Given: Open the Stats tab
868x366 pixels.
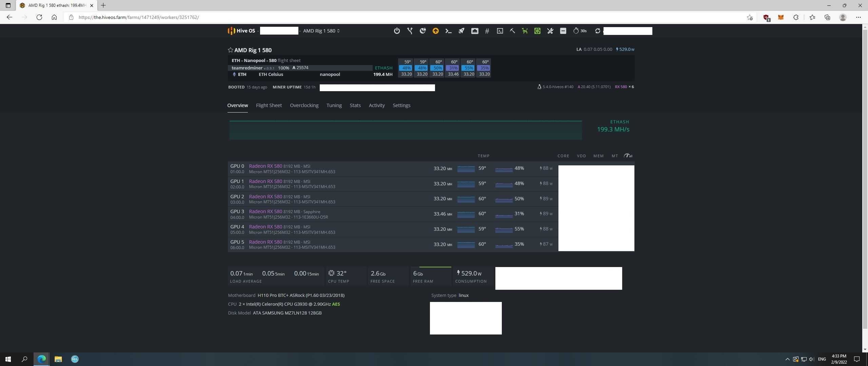Looking at the screenshot, I should [355, 105].
